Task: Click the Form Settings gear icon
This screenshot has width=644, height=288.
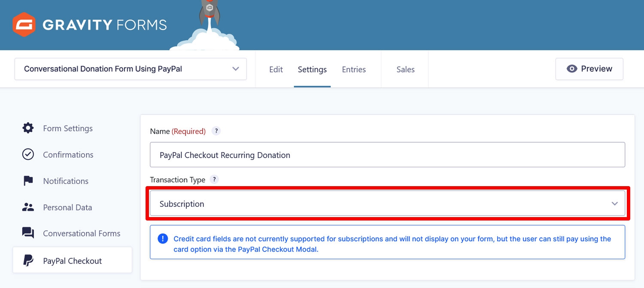Action: click(28, 128)
